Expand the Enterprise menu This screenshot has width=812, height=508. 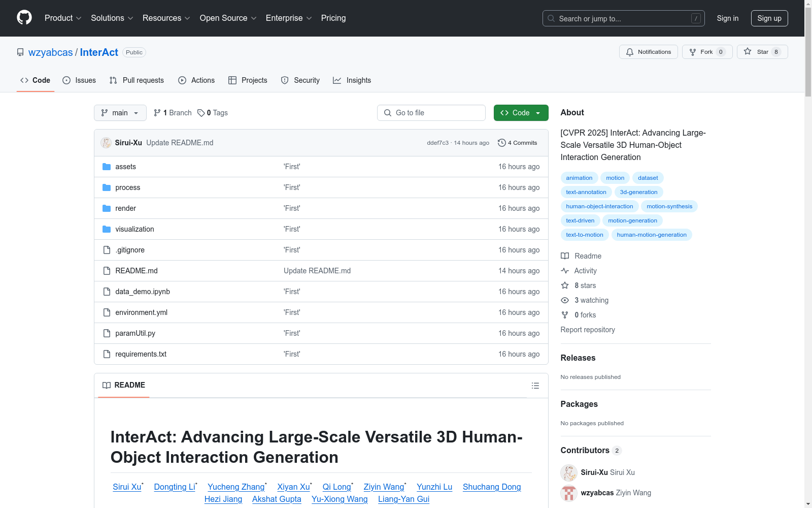pyautogui.click(x=289, y=18)
